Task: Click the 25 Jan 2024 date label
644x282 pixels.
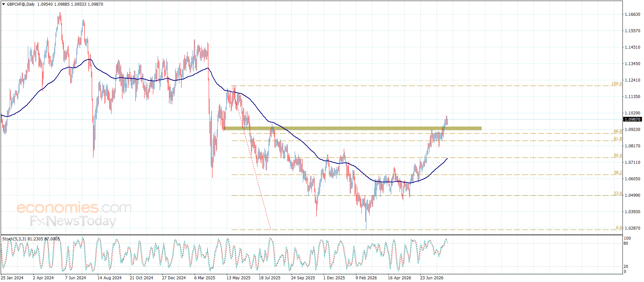Action: pyautogui.click(x=12, y=278)
